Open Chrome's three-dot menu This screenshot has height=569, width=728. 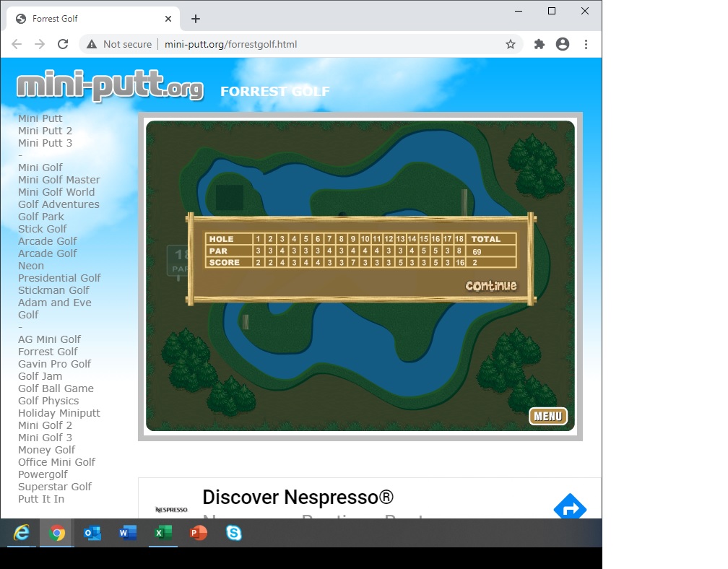click(x=586, y=44)
